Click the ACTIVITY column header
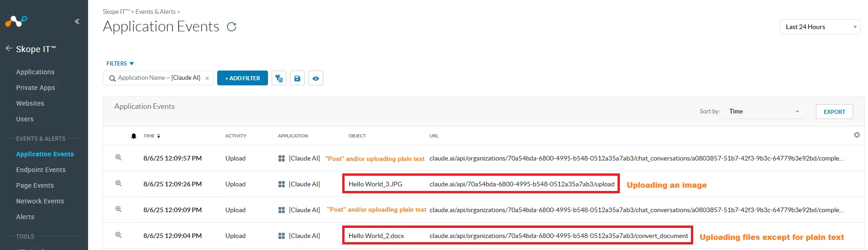The image size is (868, 250). pyautogui.click(x=236, y=136)
